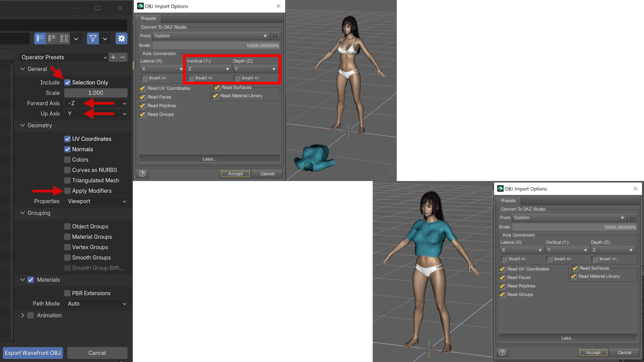Toggle Read Faces in upper import dialog
This screenshot has width=644, height=362.
(143, 97)
